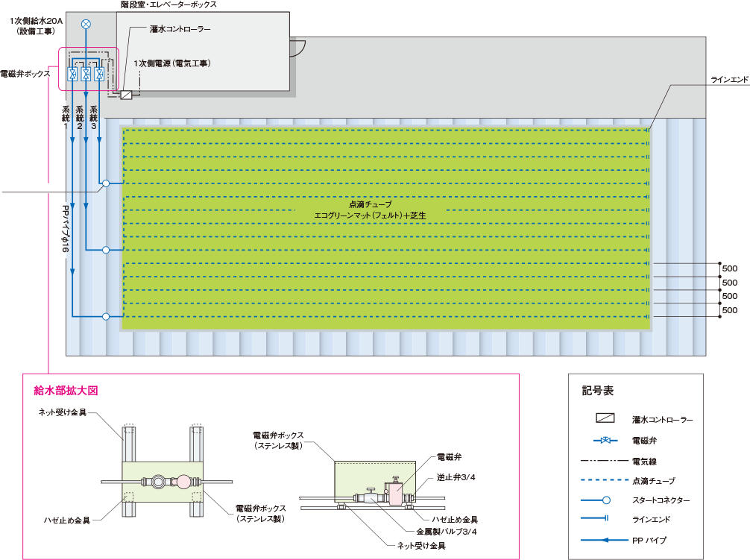Click the 電磁弁ボックス label left of the pink box
This screenshot has height=560, width=750.
[25, 74]
